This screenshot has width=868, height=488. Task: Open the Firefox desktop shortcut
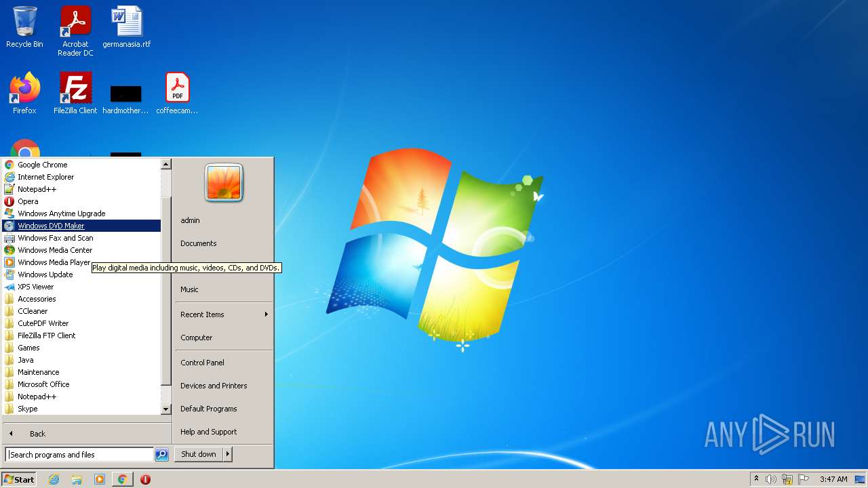[x=24, y=93]
